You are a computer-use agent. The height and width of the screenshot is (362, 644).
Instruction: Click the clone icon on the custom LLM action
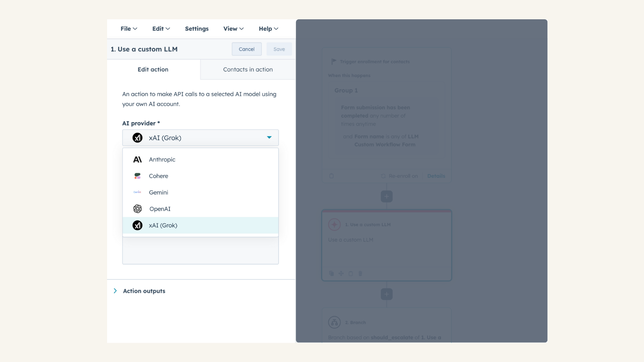pos(331,273)
